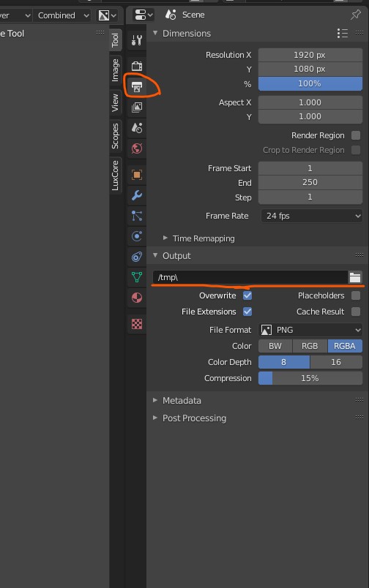Open the File Format PNG dropdown
369x588 pixels.
pos(310,330)
